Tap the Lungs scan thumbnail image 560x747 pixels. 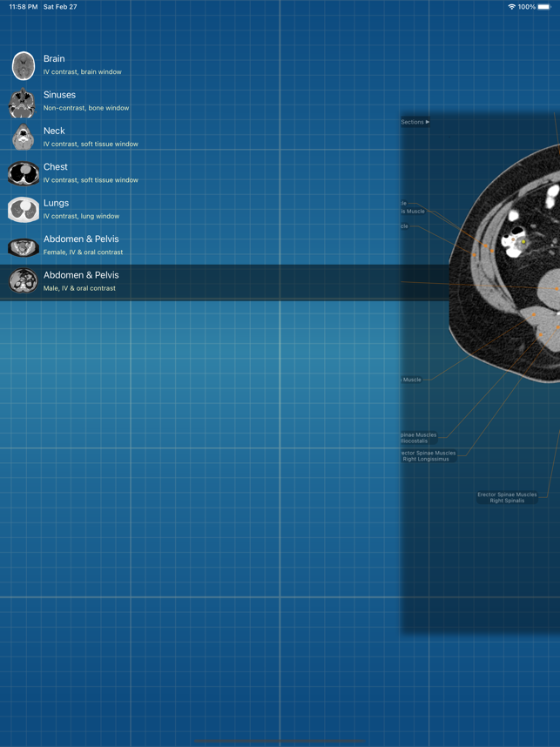coord(23,210)
